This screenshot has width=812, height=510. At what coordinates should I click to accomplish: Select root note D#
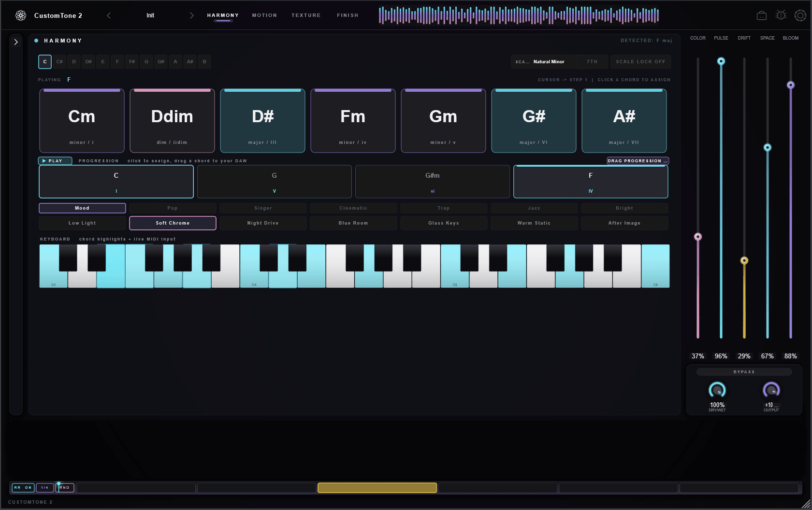[x=88, y=62]
